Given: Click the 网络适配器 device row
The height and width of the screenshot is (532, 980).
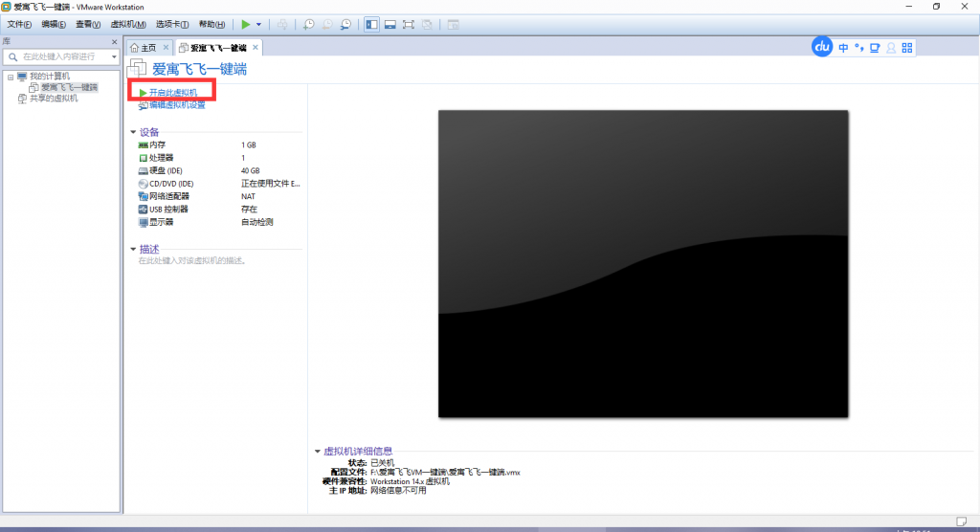Looking at the screenshot, I should tap(219, 196).
